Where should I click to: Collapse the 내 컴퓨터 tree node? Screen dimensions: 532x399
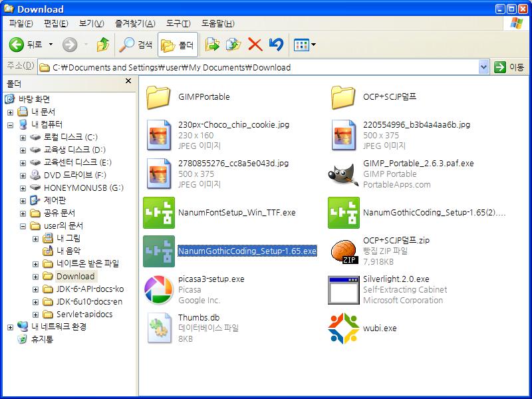[x=10, y=125]
